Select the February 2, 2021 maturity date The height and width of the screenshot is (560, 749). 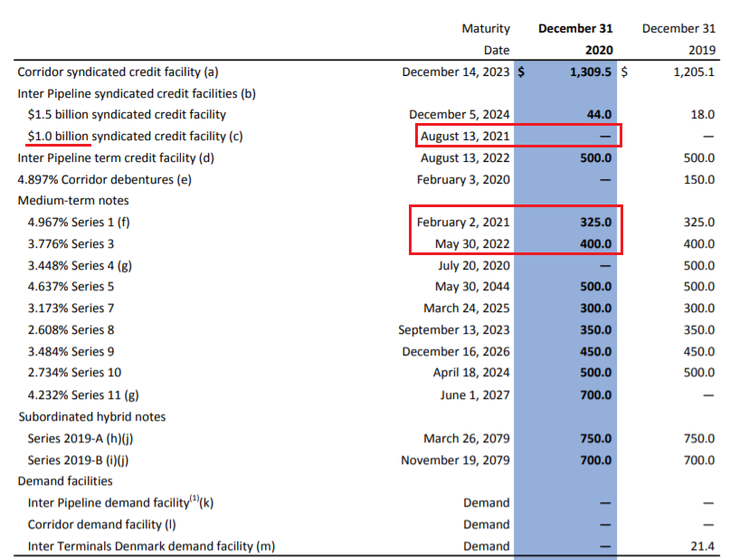[x=463, y=223]
